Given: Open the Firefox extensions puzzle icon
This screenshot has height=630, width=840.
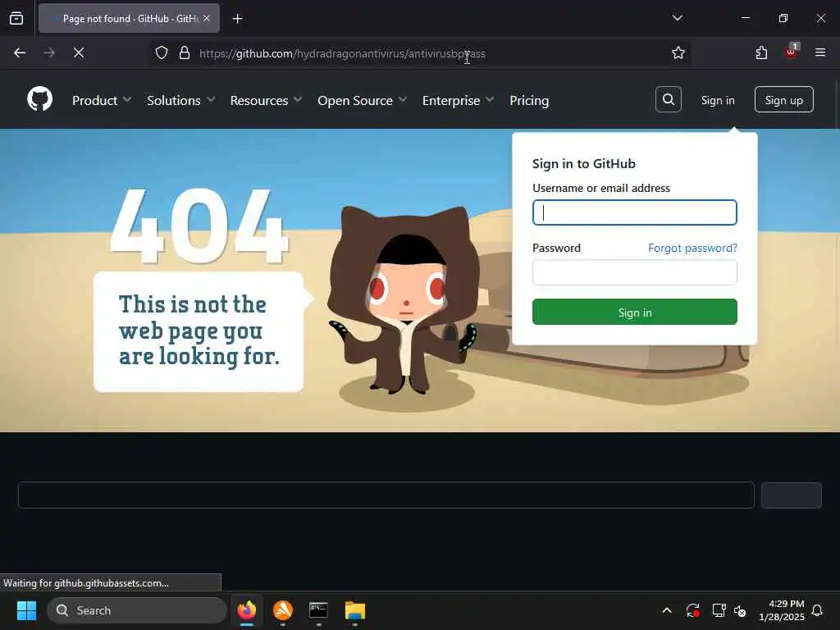Looking at the screenshot, I should [x=761, y=52].
